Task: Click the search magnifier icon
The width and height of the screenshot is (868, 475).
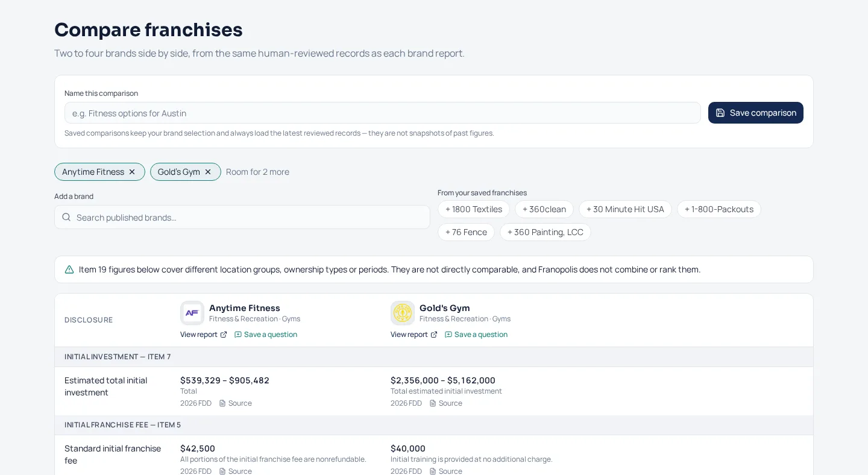Action: [x=66, y=217]
